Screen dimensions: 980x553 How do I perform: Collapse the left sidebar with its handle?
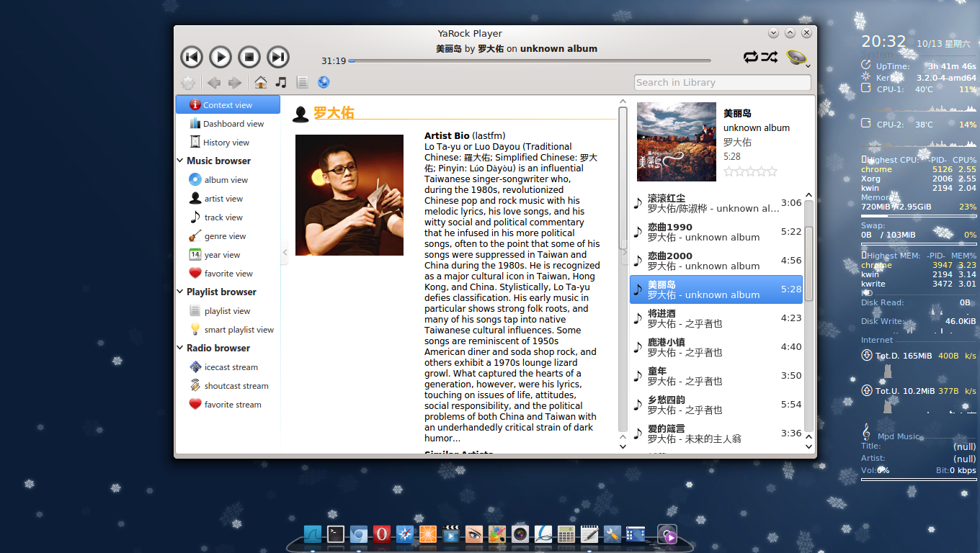285,252
